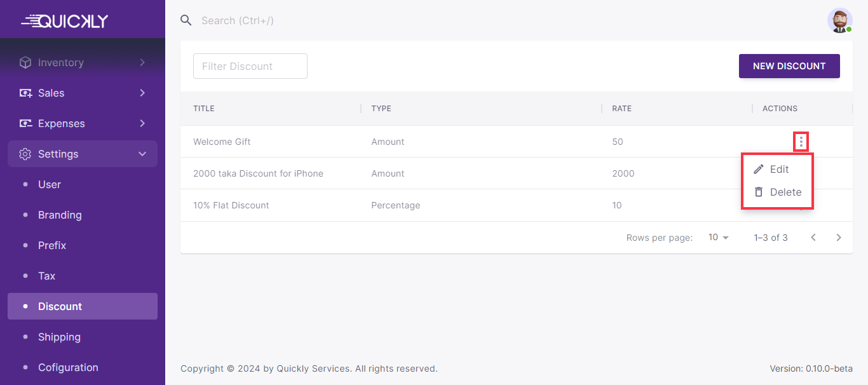868x385 pixels.
Task: Click the search magnifier icon
Action: coord(186,20)
